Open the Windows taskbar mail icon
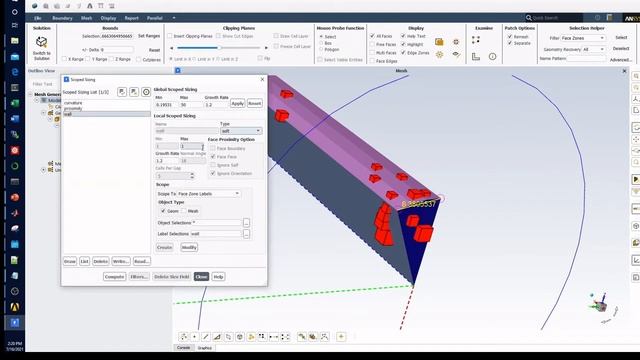This screenshot has height=360, width=640. coord(15,56)
